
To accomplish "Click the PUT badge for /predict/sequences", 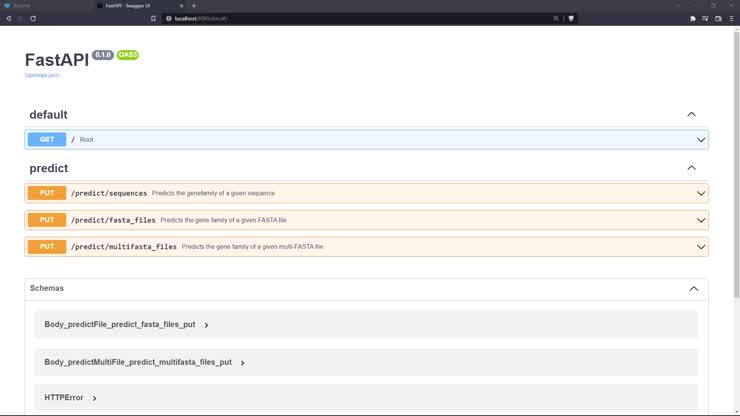I will [47, 193].
